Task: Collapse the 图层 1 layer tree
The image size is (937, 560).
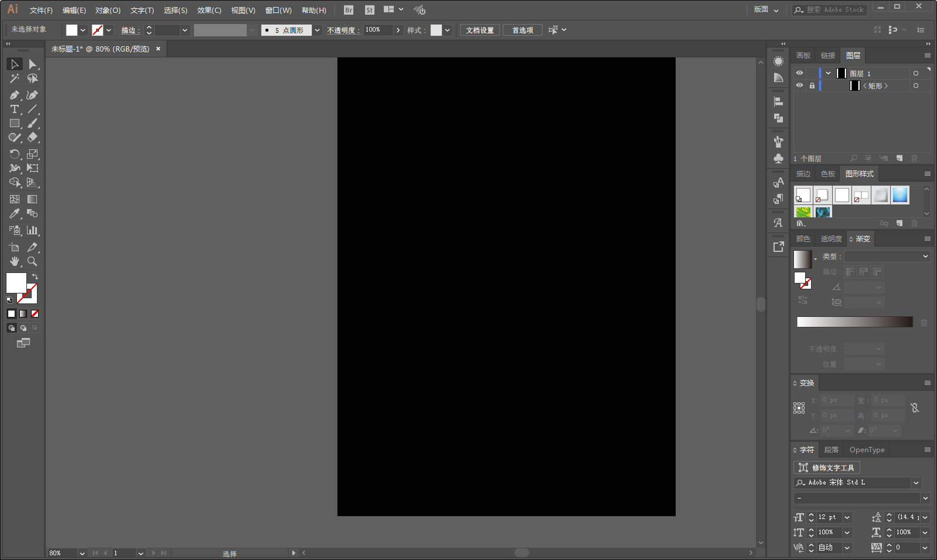Action: (x=828, y=73)
